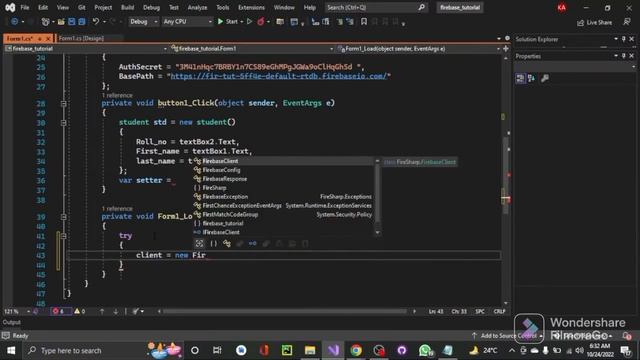
Task: Click the split editor icon above scrollbar
Action: [506, 49]
